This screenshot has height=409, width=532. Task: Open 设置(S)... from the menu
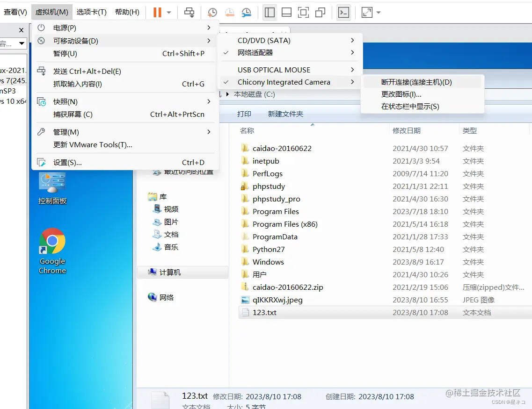(x=125, y=162)
